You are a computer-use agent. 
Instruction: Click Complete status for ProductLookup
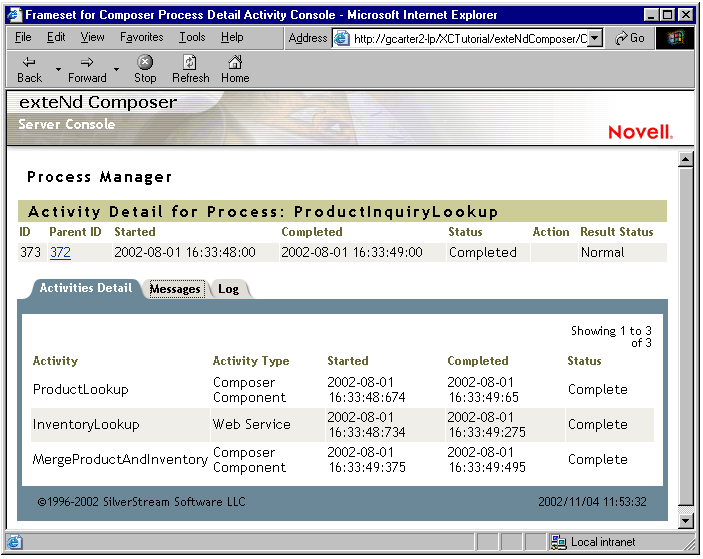598,390
